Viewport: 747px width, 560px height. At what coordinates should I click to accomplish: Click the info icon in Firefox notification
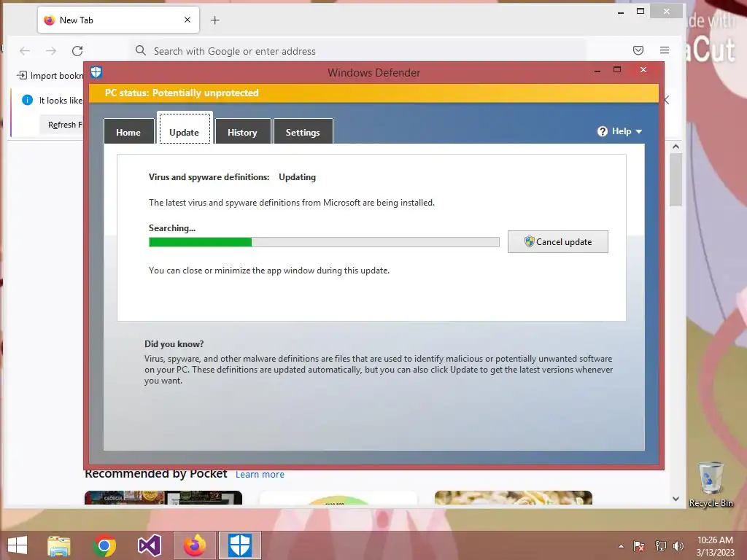(28, 100)
